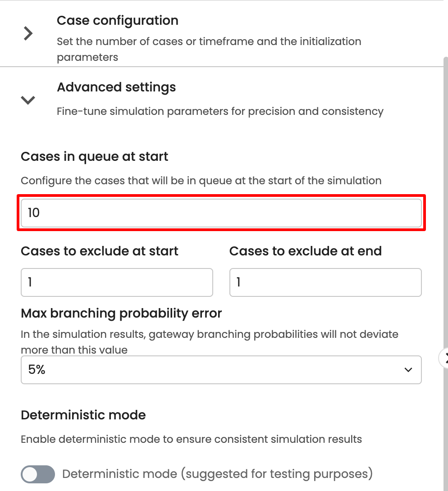
Task: Click the Cases to exclude at end label
Action: click(x=305, y=251)
